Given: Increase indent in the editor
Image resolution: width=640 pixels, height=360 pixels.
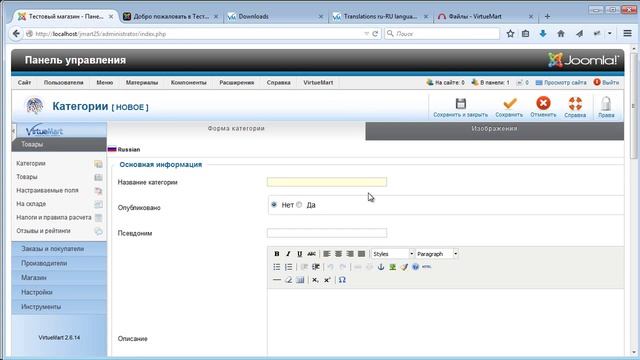Looking at the screenshot, I should (316, 267).
